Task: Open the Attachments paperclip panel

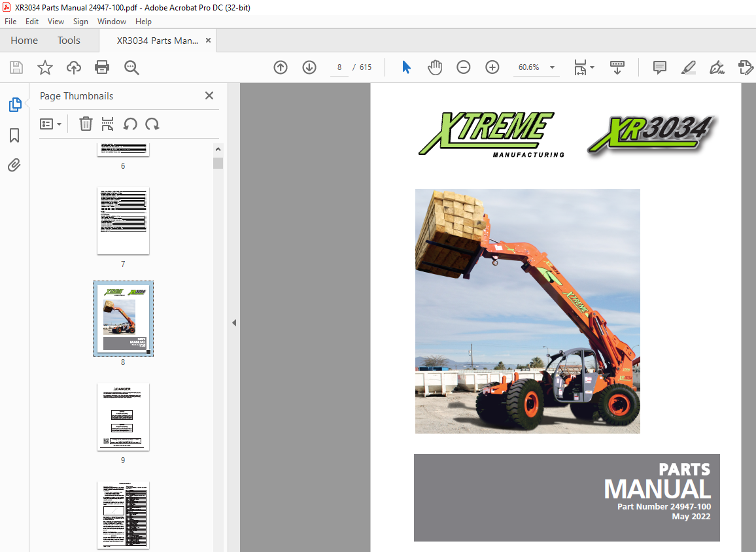Action: [x=14, y=165]
